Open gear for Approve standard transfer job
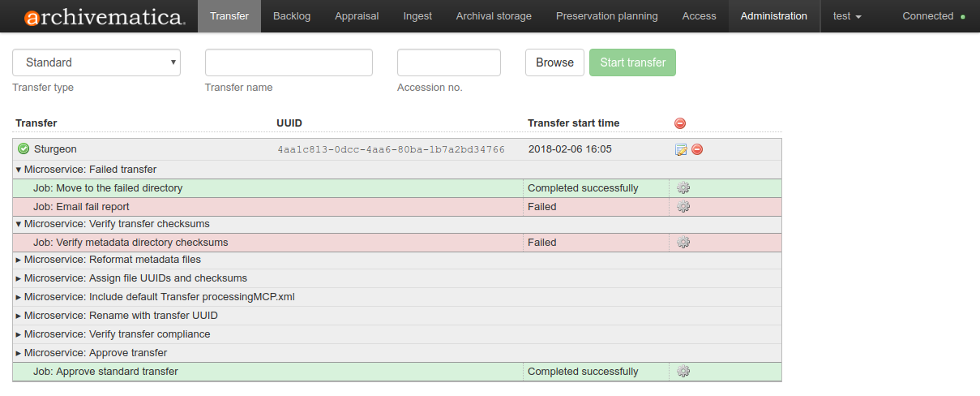This screenshot has height=396, width=980. [683, 372]
